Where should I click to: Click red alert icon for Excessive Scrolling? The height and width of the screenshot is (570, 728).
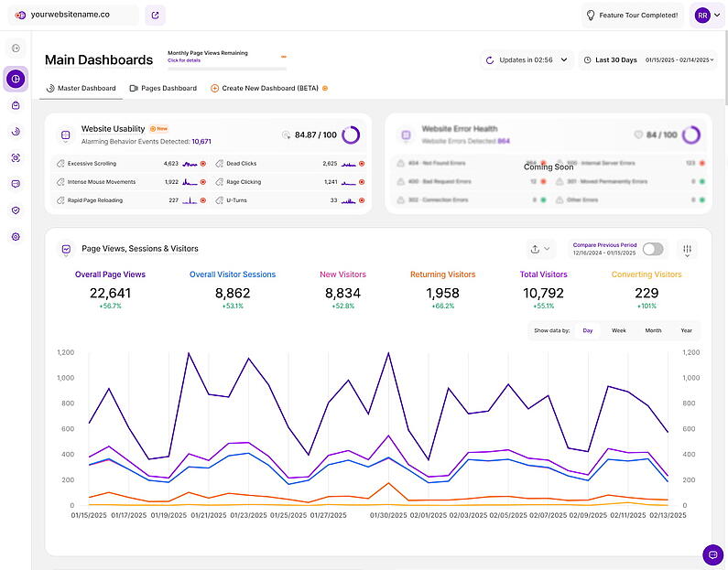[x=203, y=164]
